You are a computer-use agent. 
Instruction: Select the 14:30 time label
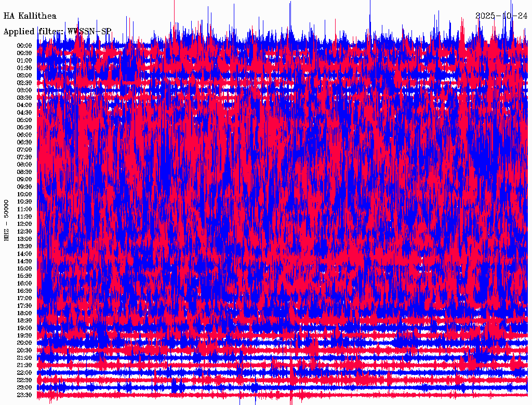click(24, 261)
